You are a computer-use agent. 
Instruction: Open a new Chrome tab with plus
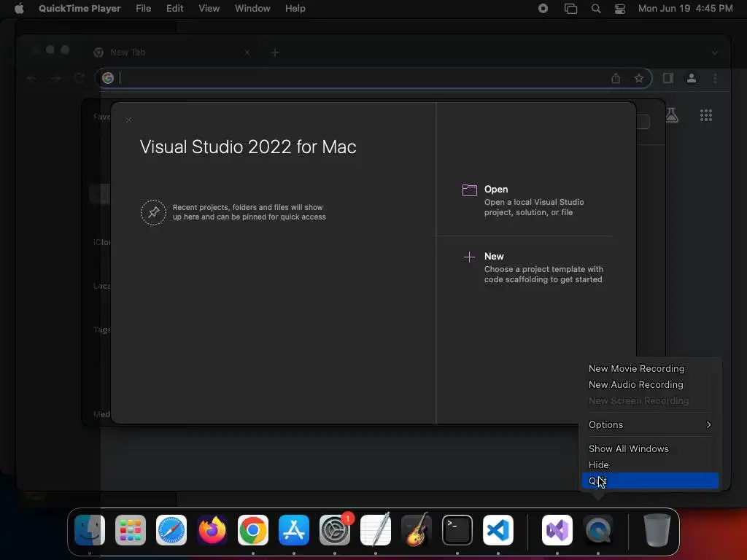[x=275, y=52]
